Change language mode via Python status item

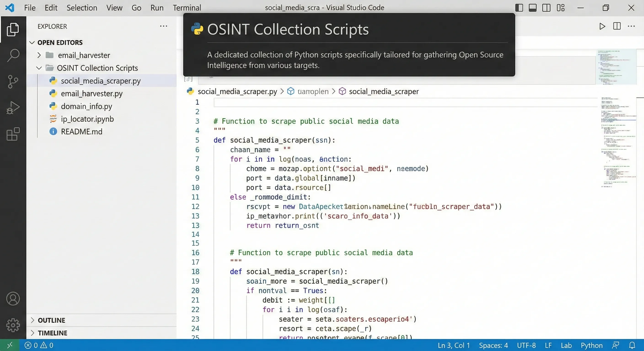coord(592,345)
